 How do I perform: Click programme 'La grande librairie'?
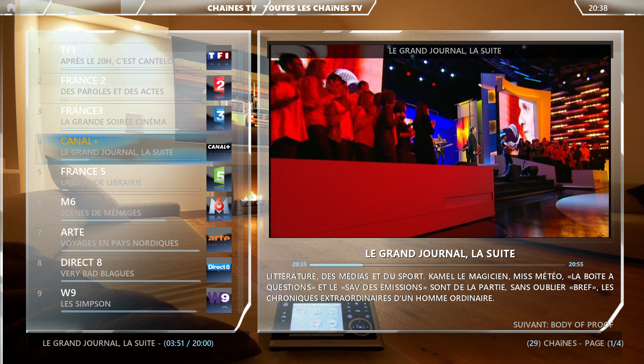point(101,182)
